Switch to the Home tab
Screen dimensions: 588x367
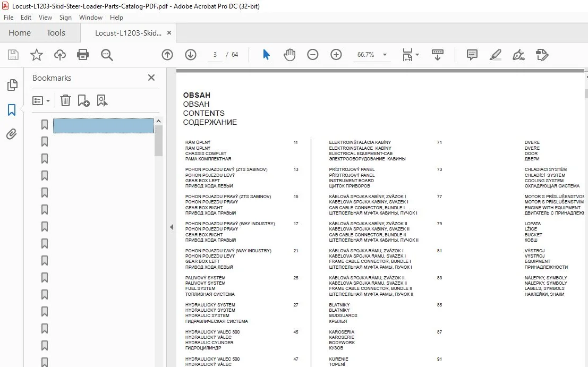(20, 32)
